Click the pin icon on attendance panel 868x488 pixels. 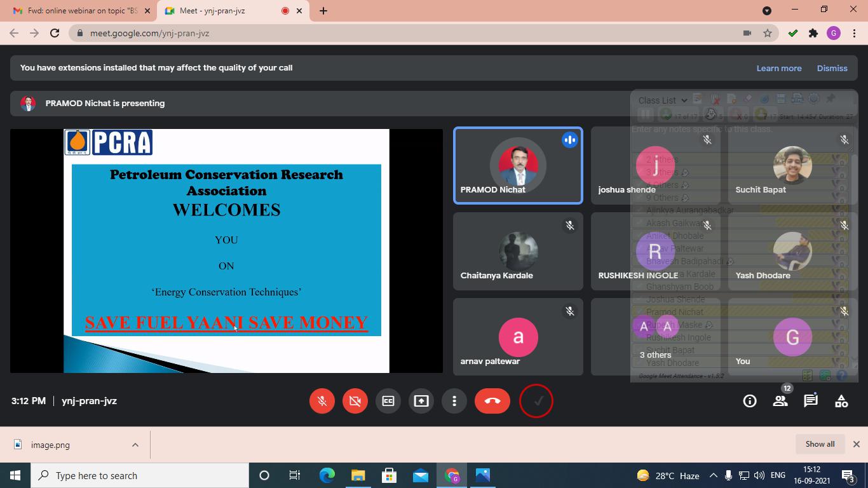(x=830, y=98)
